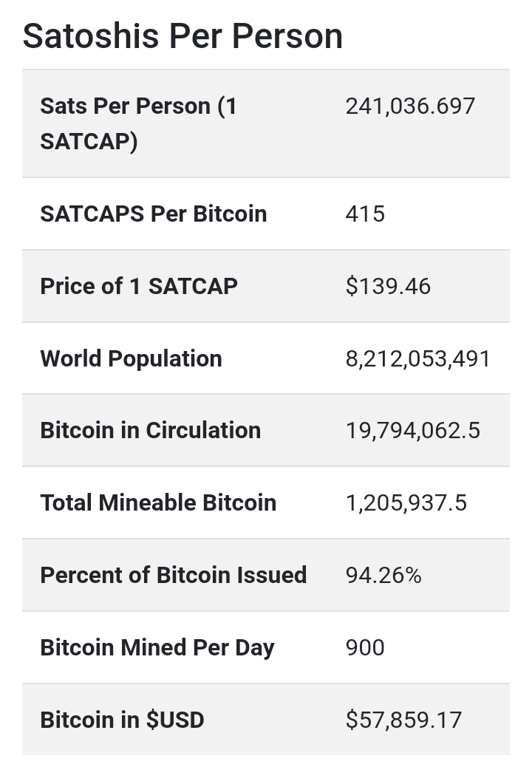The width and height of the screenshot is (532, 767).
Task: Click the blank area below the table
Action: tap(266, 761)
